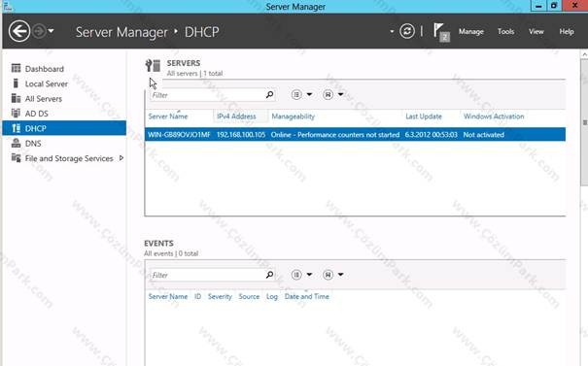588x366 pixels.
Task: Open dropdown arrow left of Refresh icon
Action: (392, 31)
